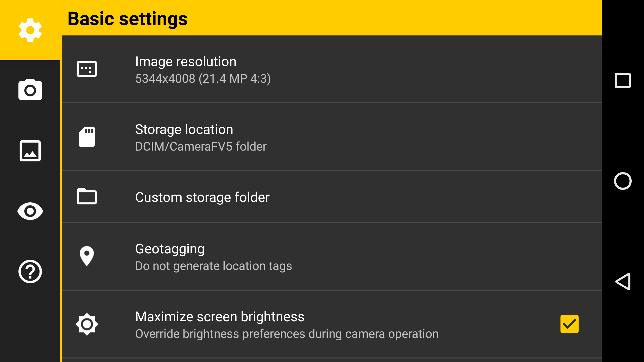
Task: Tap the Maximize screen brightness label
Action: [220, 317]
